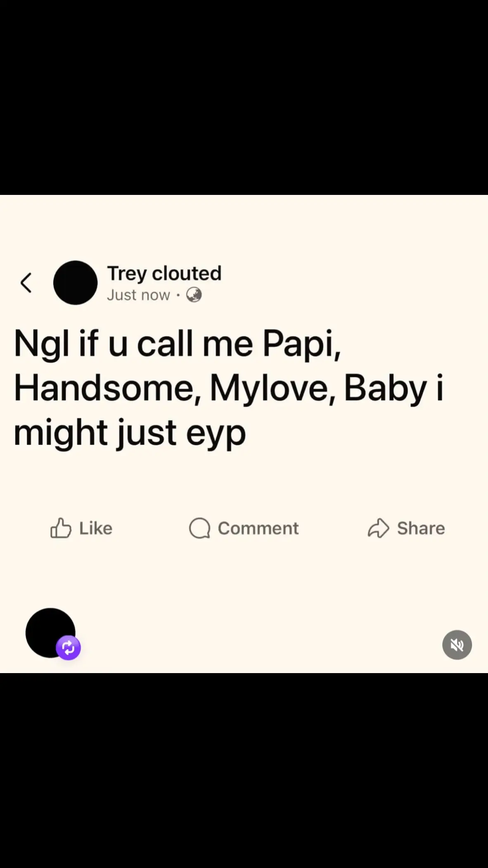The image size is (488, 868).
Task: Tap the Comment text label
Action: [258, 528]
